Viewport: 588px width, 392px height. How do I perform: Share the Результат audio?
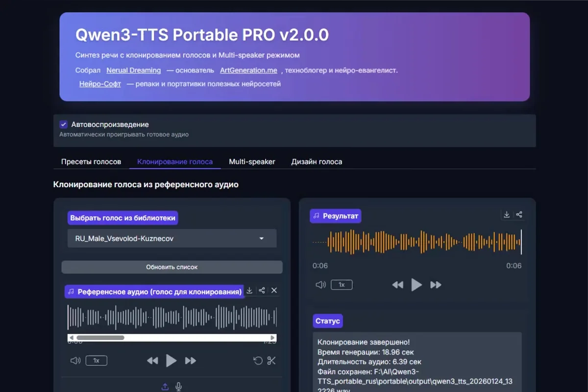519,215
